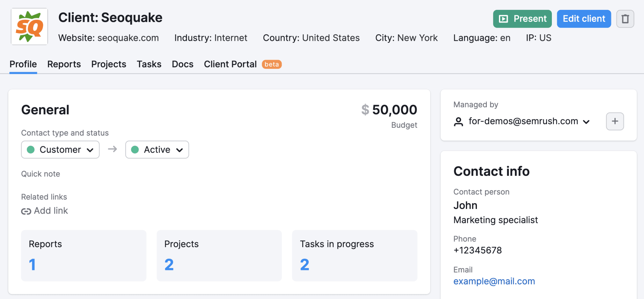Click the dollar sign budget icon
Screen dimensions: 644x299
pos(365,110)
